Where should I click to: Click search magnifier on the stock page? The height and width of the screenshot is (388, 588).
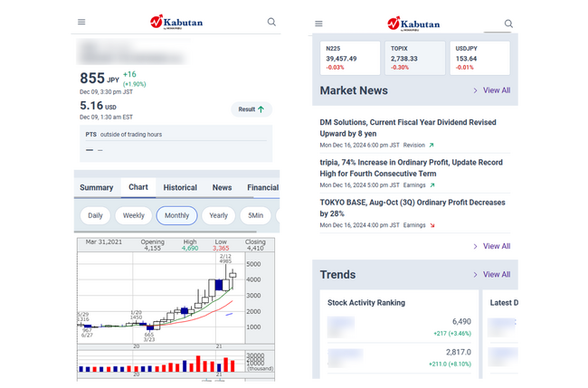click(x=271, y=22)
